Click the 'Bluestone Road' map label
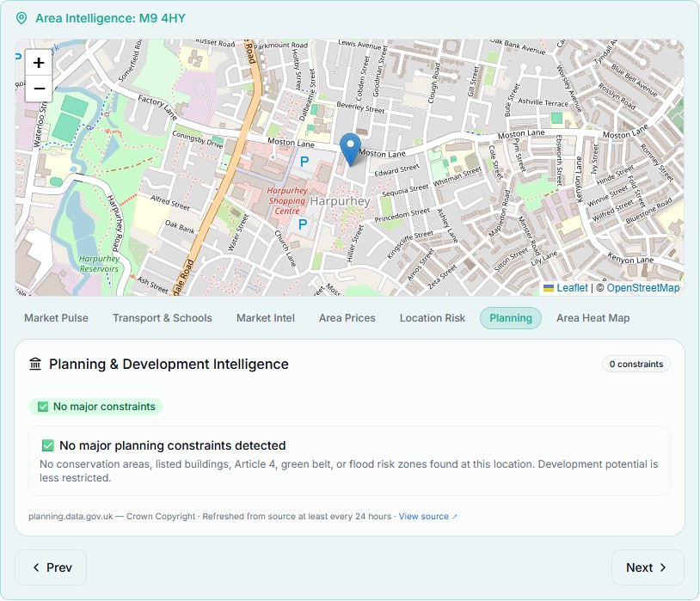 tap(648, 211)
